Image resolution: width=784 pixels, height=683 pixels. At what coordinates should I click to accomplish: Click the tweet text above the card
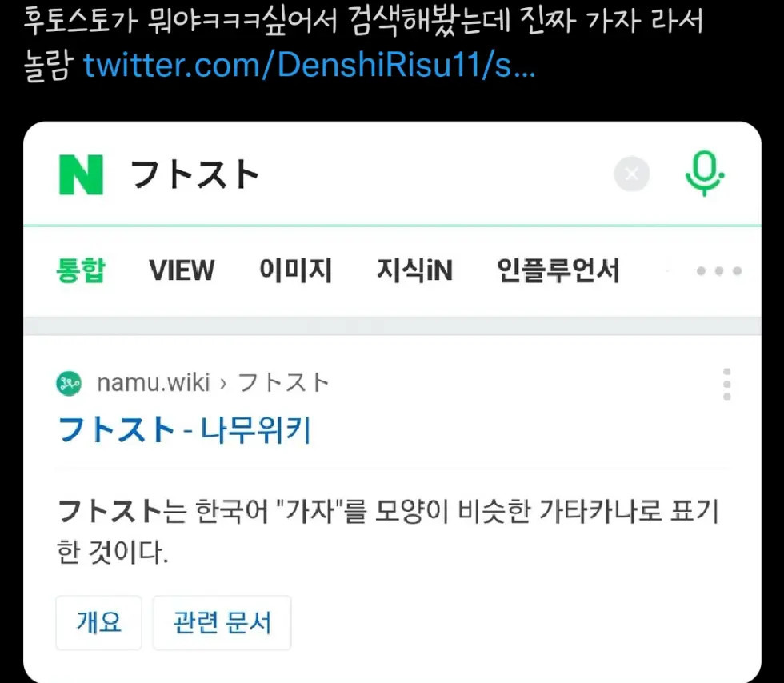(x=363, y=44)
